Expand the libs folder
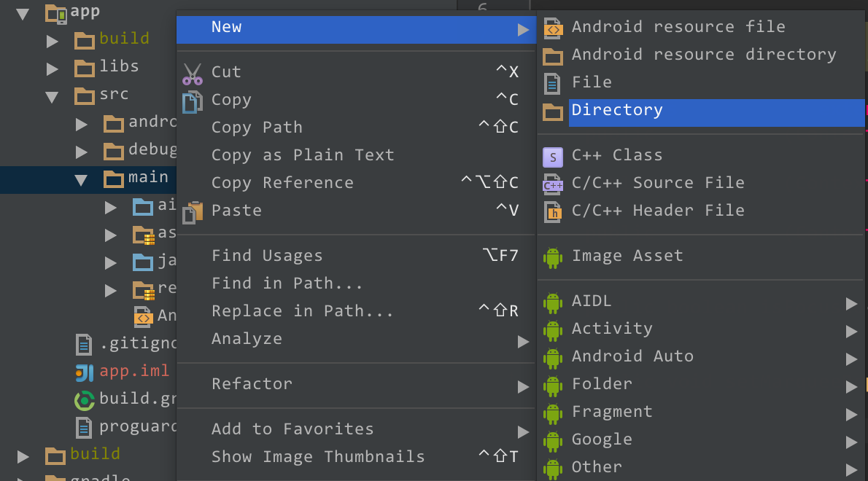This screenshot has width=868, height=481. point(52,69)
